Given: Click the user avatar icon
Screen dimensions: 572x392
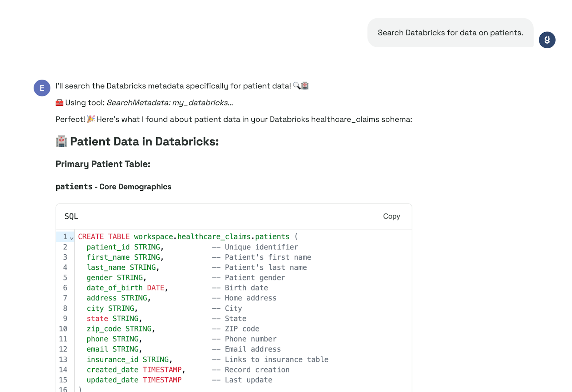Looking at the screenshot, I should [x=547, y=40].
